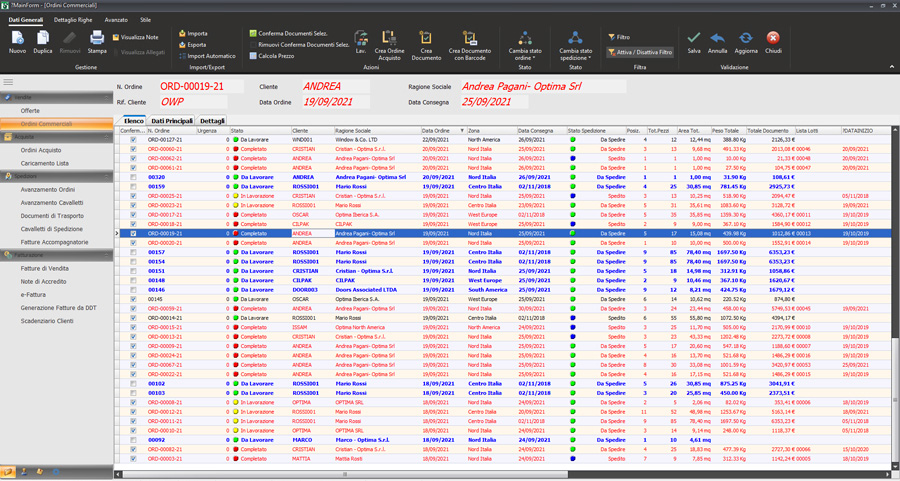Switch to the Stile ribbon tab

(145, 20)
